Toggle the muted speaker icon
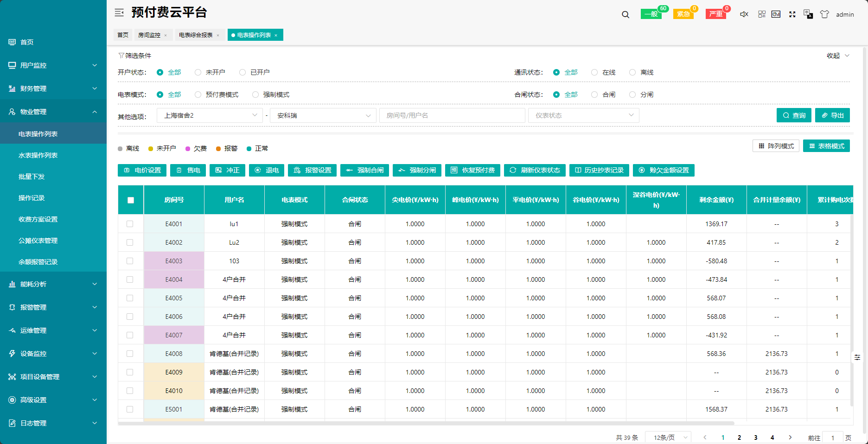Viewport: 868px width, 444px height. (744, 14)
